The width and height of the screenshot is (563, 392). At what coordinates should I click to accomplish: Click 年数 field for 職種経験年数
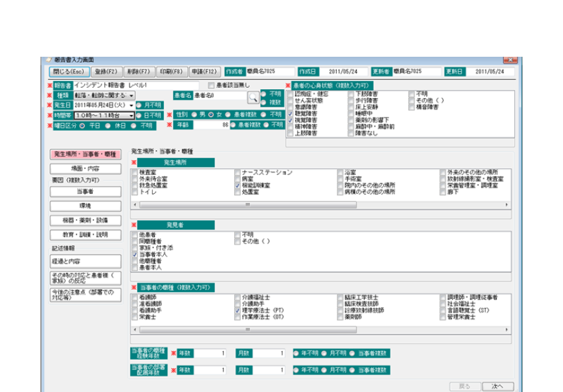click(210, 353)
